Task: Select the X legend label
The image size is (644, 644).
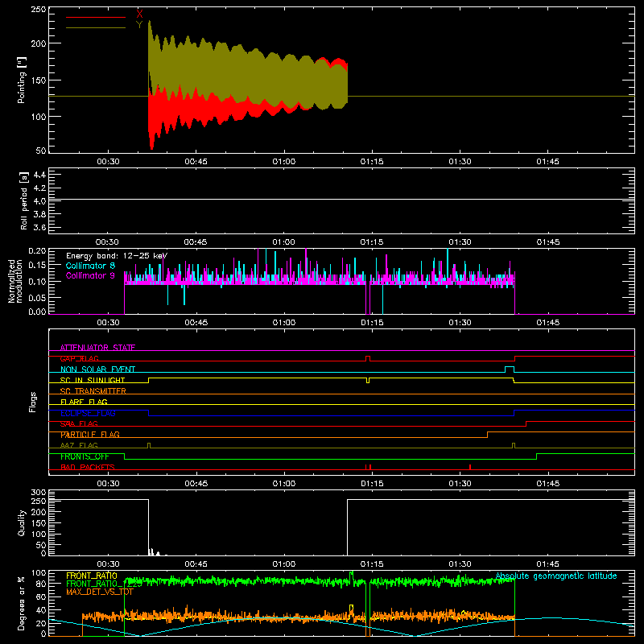Action: (x=139, y=14)
